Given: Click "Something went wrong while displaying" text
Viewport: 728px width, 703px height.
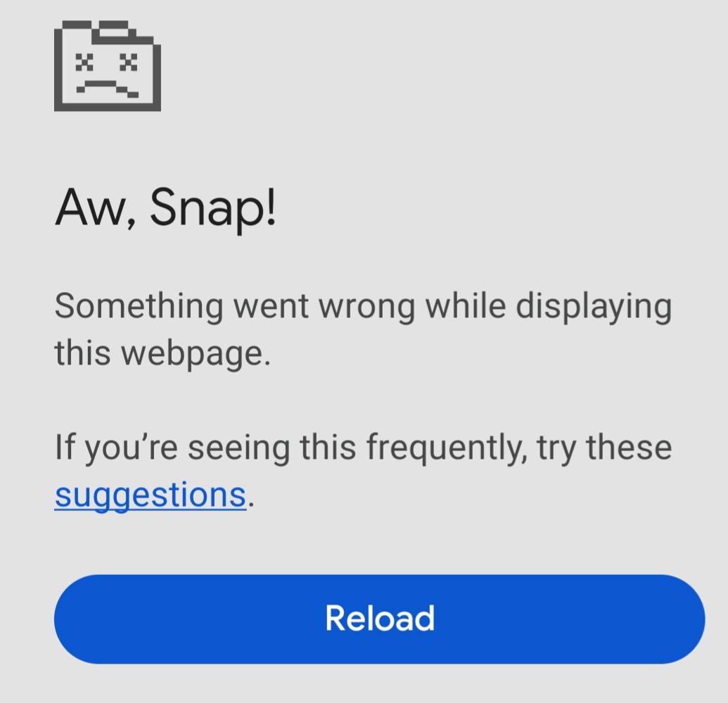Looking at the screenshot, I should (x=363, y=307).
